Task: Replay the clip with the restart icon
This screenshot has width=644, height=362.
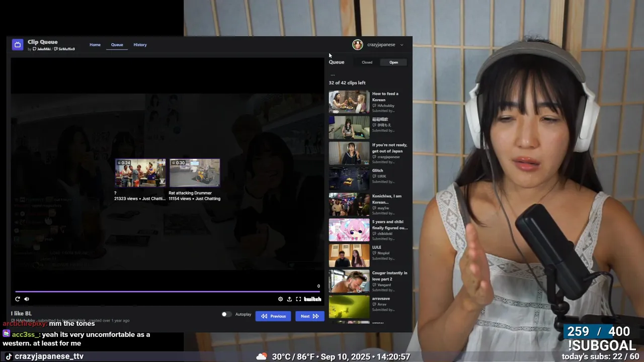Action: click(18, 299)
